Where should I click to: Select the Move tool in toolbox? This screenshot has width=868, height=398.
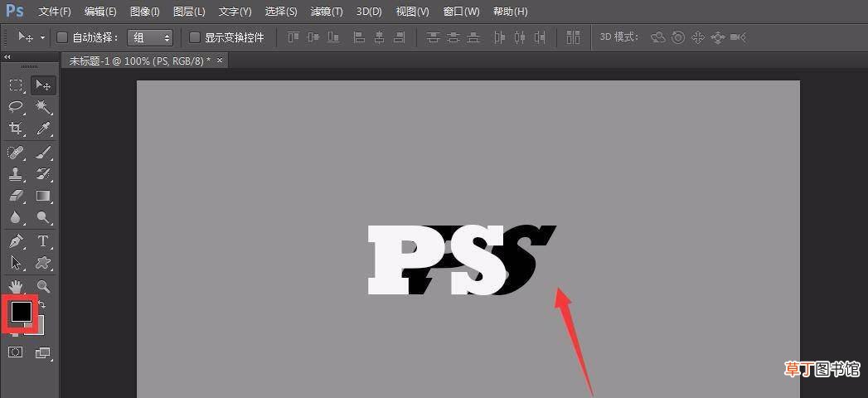[x=43, y=85]
